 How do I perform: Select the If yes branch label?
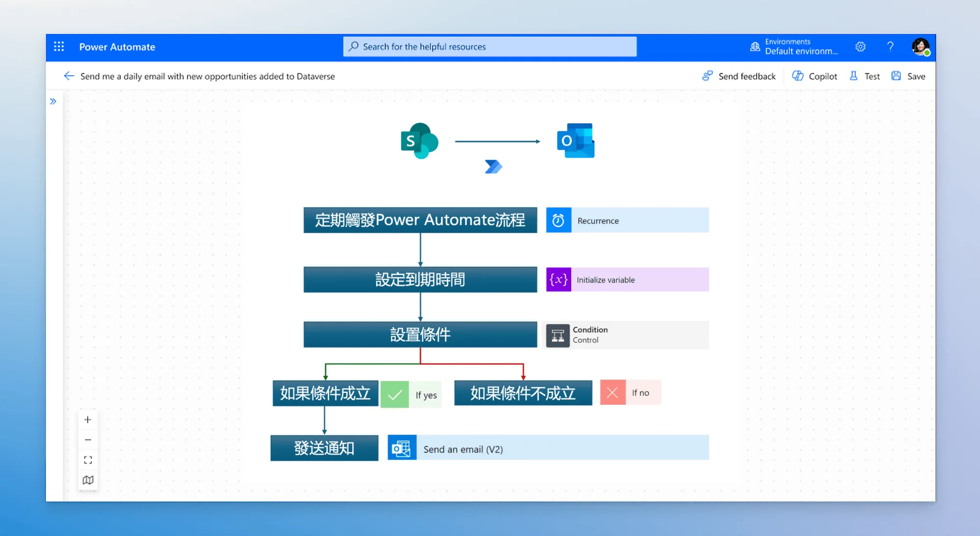pyautogui.click(x=426, y=395)
